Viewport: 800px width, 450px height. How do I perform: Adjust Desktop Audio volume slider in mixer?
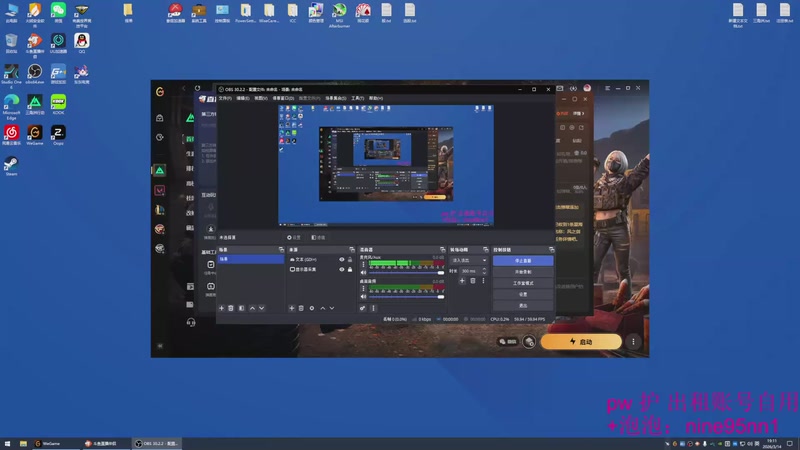(x=406, y=296)
